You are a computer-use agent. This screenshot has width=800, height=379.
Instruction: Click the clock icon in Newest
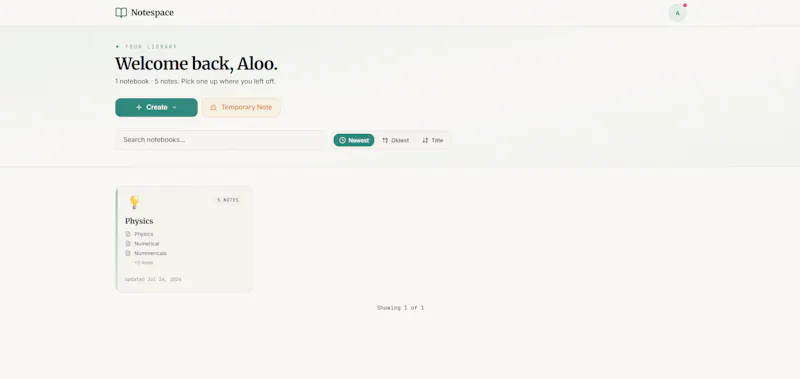point(342,140)
